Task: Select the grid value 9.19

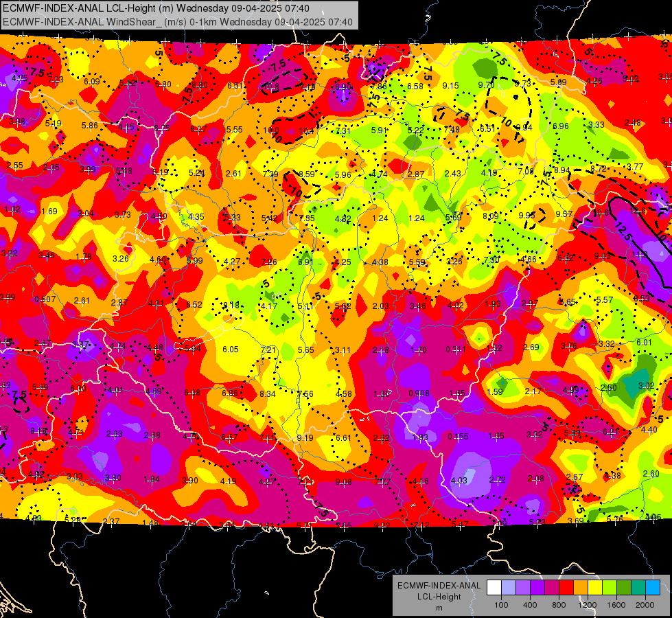Action: (x=305, y=438)
